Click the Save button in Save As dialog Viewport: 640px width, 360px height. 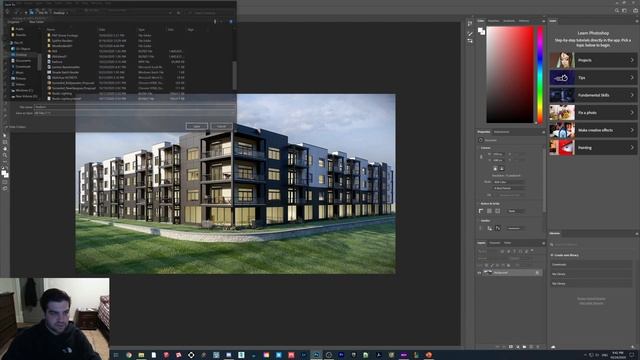click(x=196, y=126)
